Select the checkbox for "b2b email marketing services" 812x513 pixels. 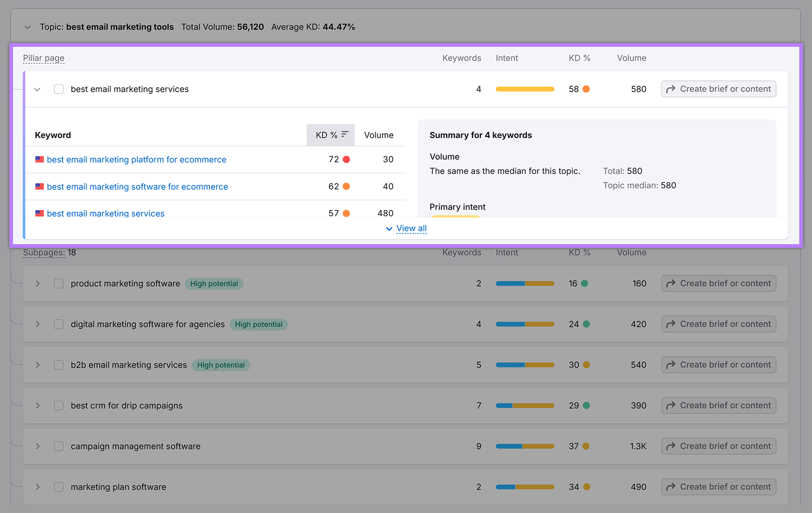point(58,364)
